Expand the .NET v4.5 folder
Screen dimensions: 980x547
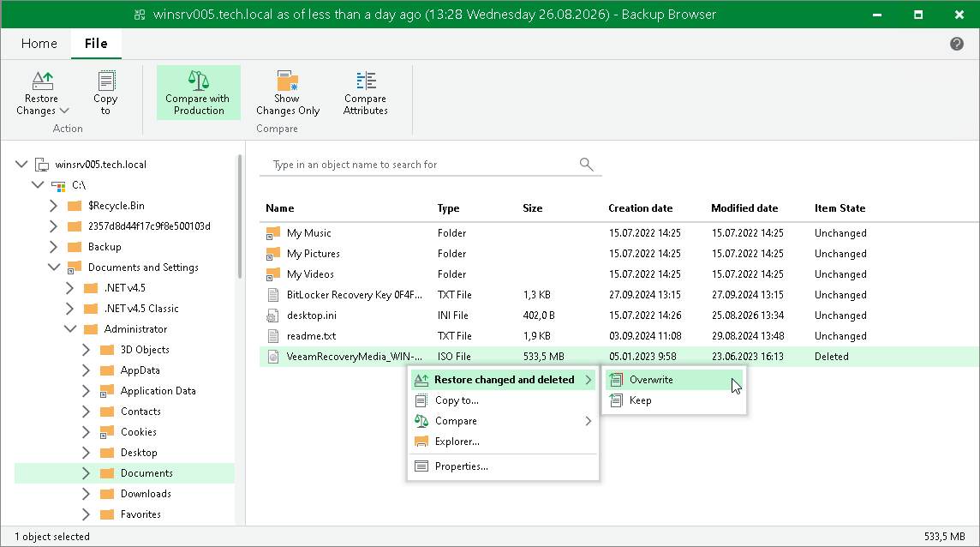[x=70, y=288]
